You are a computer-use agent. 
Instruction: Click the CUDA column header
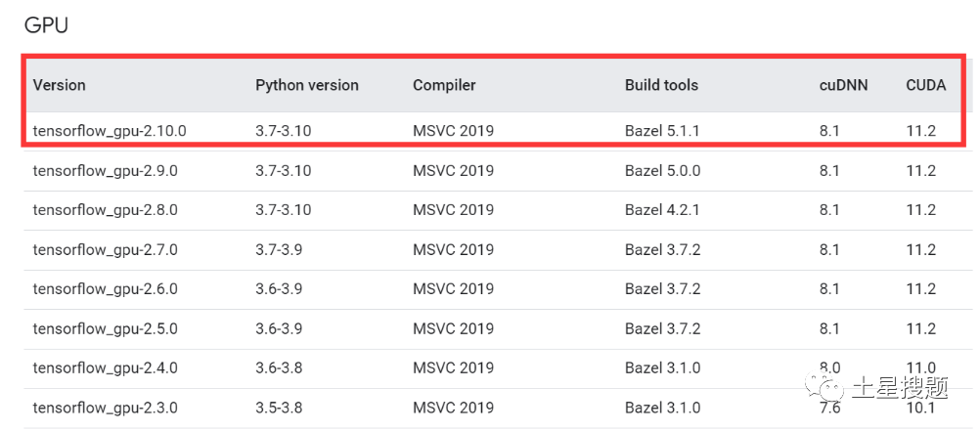click(x=925, y=85)
